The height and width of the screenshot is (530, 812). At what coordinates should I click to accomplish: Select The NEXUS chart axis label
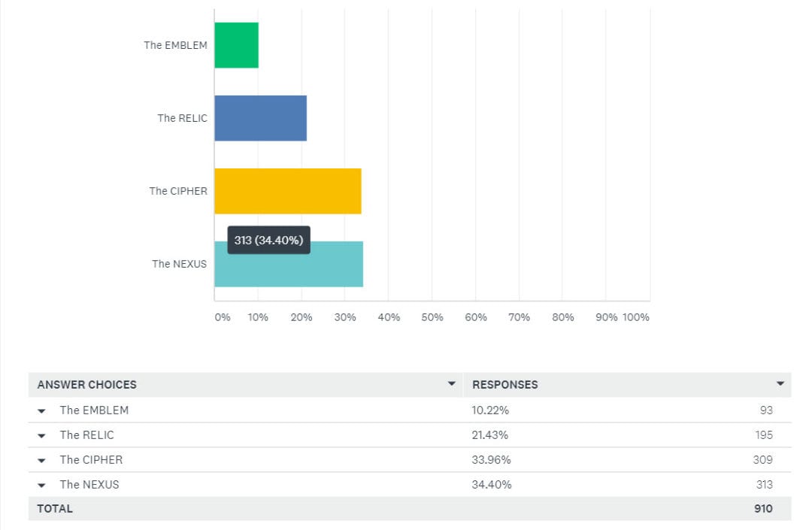(x=179, y=265)
